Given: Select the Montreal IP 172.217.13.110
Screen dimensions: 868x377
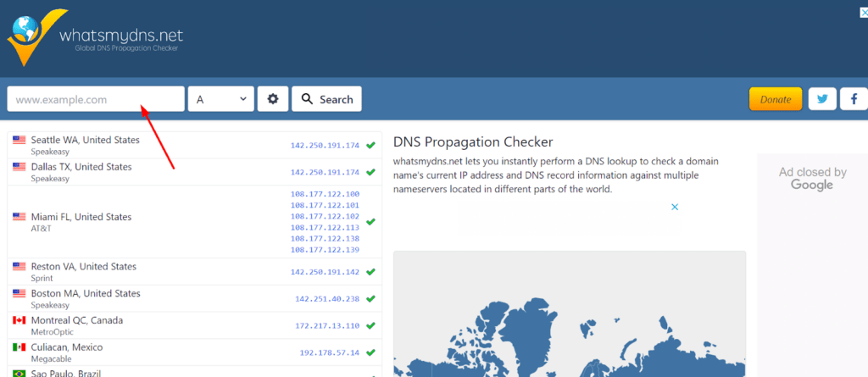Looking at the screenshot, I should pyautogui.click(x=327, y=326).
